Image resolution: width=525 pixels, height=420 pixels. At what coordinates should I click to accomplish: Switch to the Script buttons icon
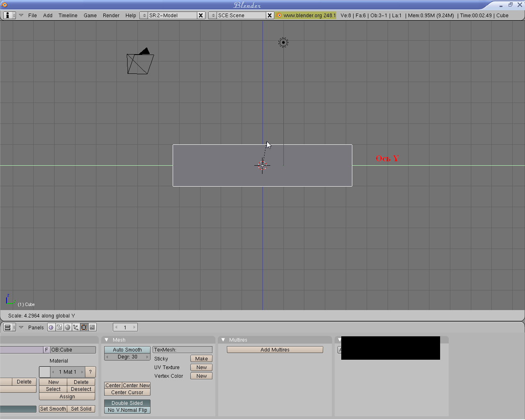coord(59,327)
